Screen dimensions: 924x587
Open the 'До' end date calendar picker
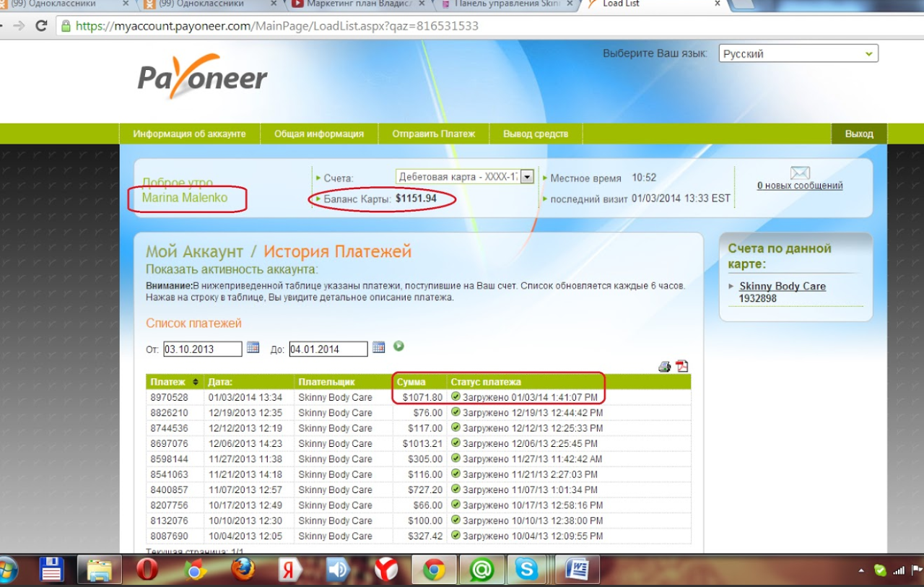tap(379, 347)
